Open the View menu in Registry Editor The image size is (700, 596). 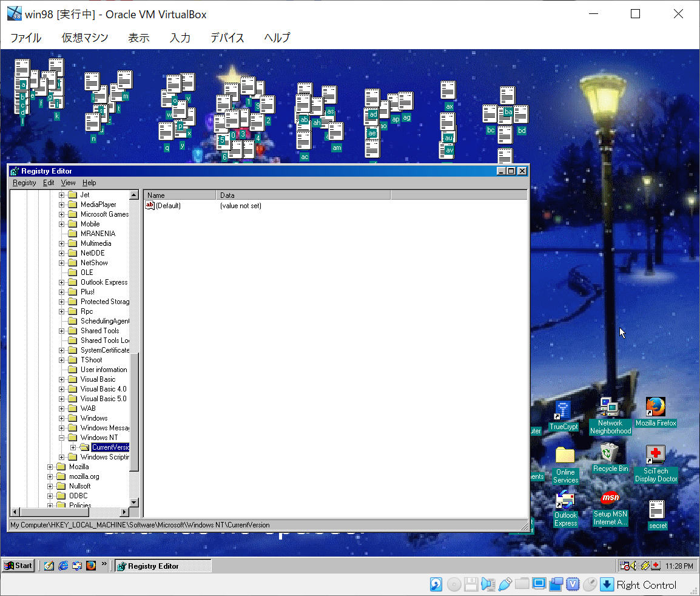68,183
